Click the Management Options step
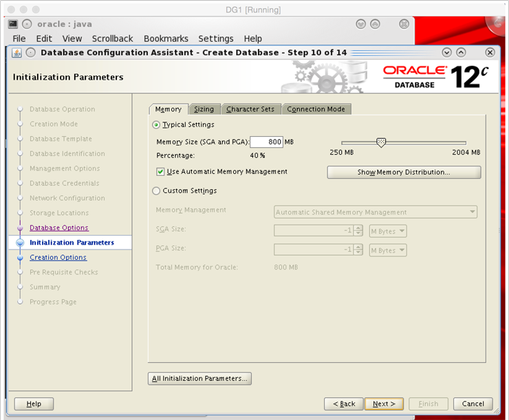 [x=65, y=168]
